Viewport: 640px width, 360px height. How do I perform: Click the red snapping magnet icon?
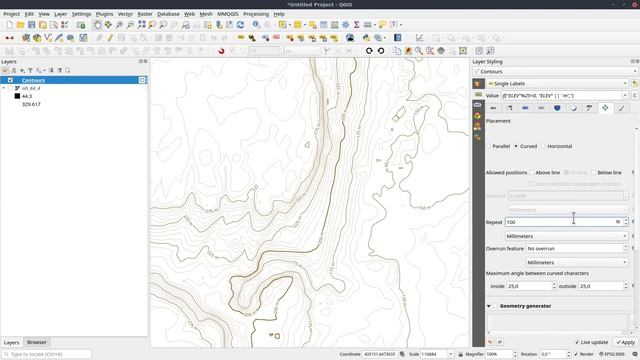click(x=221, y=51)
